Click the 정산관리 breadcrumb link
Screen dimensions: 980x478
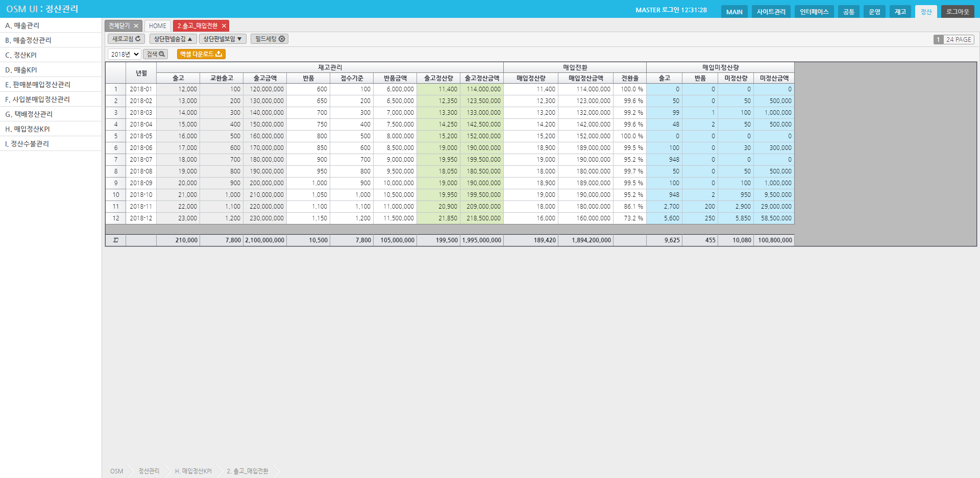pyautogui.click(x=149, y=471)
